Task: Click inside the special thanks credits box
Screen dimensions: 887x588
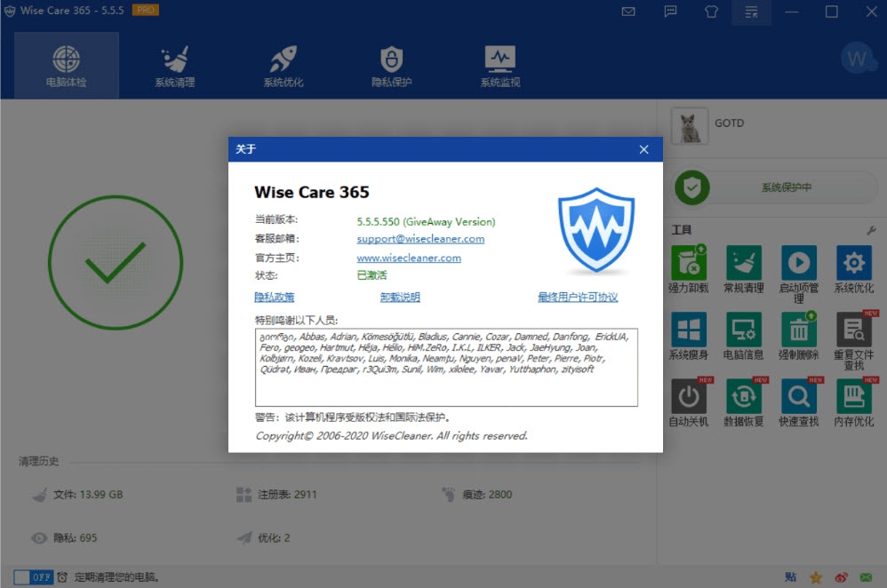Action: click(446, 367)
